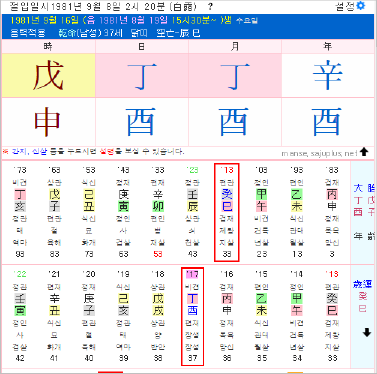377x374 pixels.
Task: Click the black up arrow icon
Action: (x=364, y=152)
